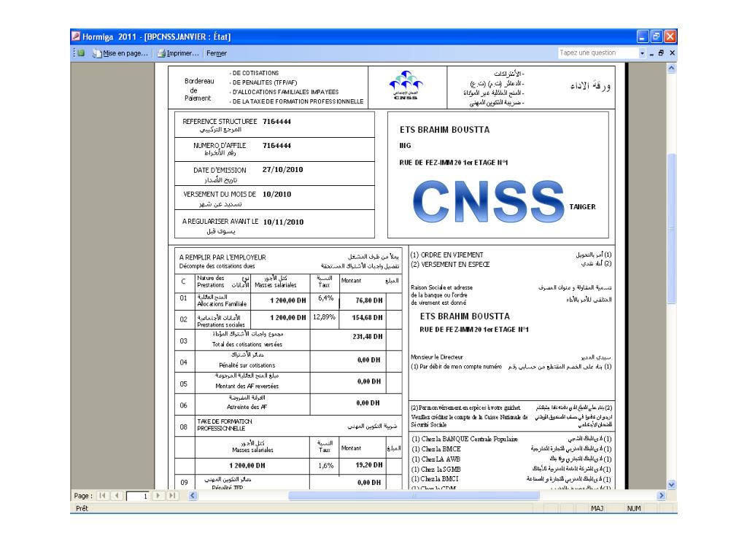The width and height of the screenshot is (747, 560).
Task: Click the horizontal scrollbar right arrow
Action: coord(661,496)
